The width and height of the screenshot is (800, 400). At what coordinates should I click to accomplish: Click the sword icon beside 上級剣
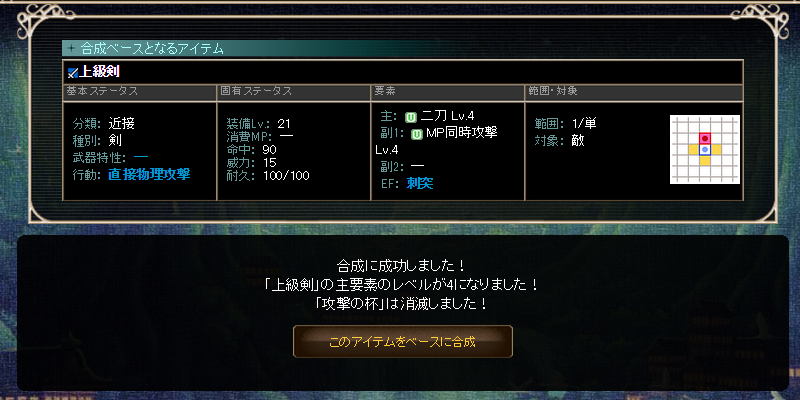72,72
